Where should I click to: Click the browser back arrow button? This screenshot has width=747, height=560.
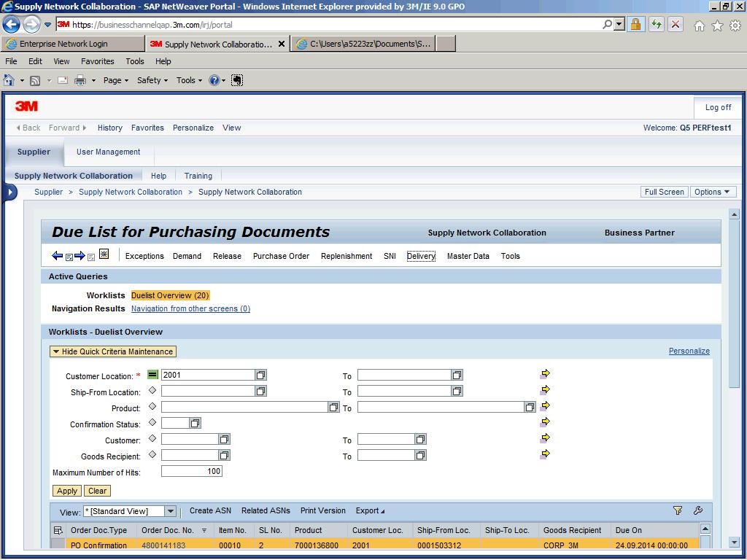click(12, 24)
